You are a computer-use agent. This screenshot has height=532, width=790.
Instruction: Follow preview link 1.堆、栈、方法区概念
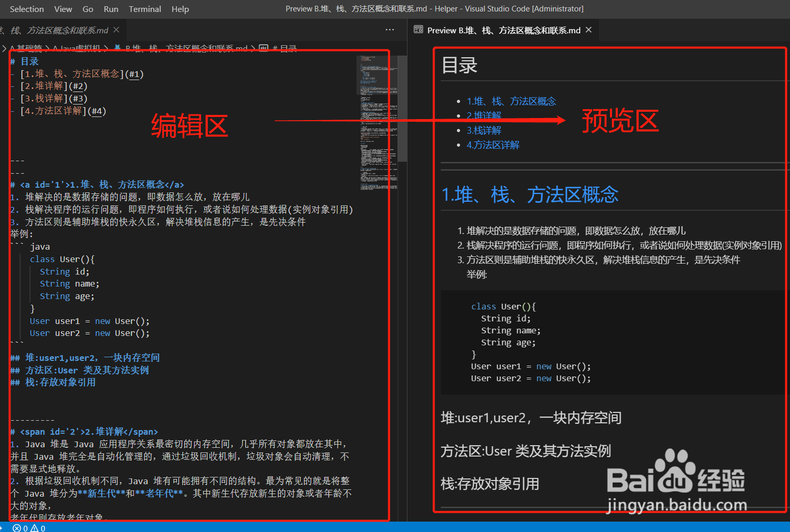click(511, 101)
